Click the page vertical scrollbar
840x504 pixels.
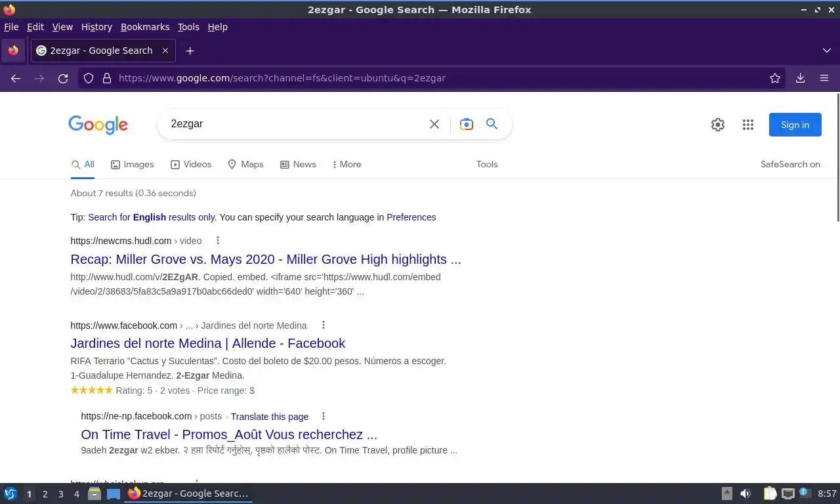coord(837,157)
